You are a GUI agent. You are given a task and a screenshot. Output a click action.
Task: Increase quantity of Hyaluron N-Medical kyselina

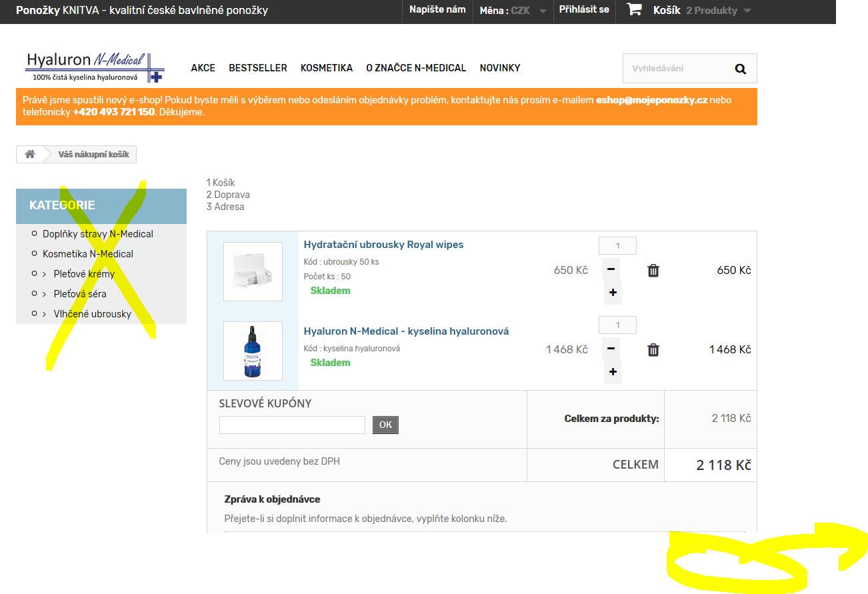[x=613, y=372]
